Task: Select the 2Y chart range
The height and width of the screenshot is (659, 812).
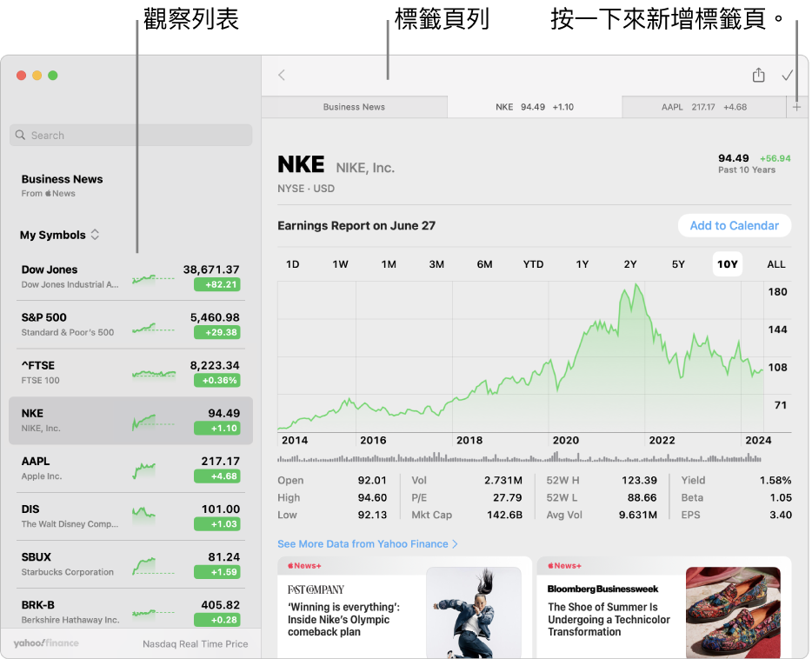Action: tap(630, 264)
